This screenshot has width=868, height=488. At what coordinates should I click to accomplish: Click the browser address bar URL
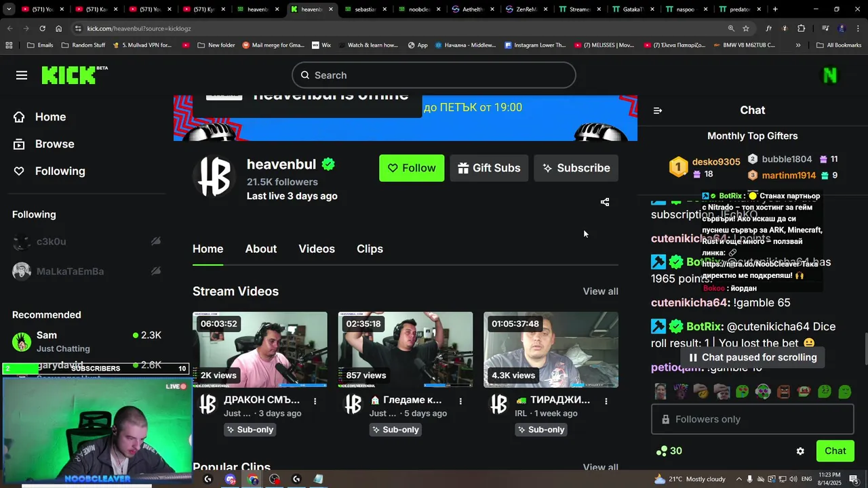tap(139, 28)
